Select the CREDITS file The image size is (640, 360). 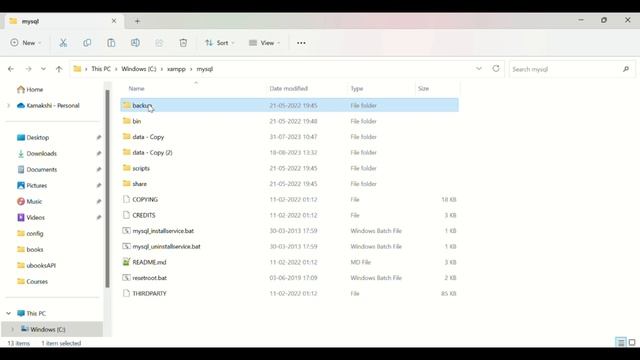289,215
